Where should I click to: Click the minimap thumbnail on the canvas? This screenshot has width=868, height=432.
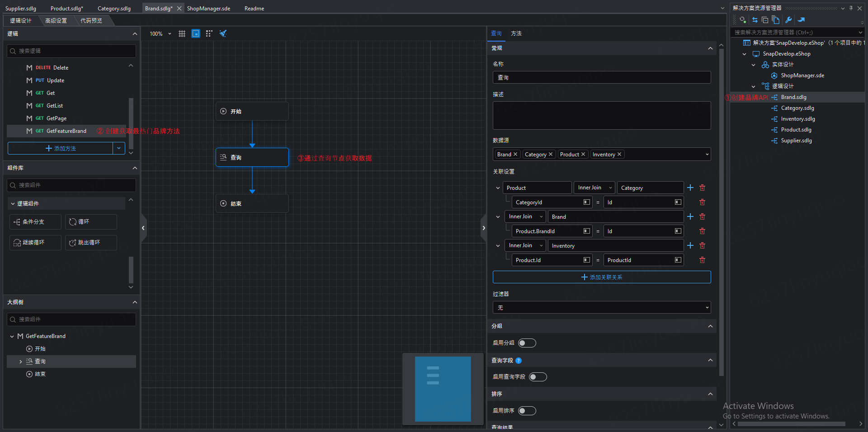(443, 389)
